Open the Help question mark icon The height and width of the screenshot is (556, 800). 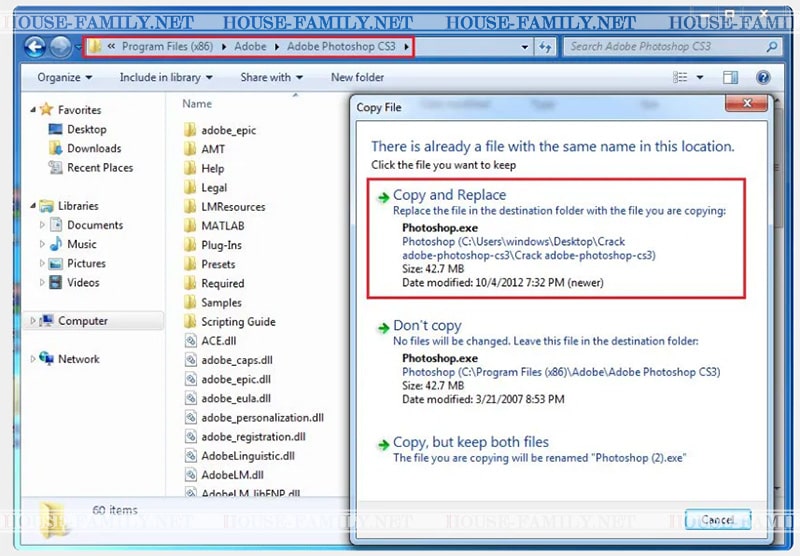point(763,78)
